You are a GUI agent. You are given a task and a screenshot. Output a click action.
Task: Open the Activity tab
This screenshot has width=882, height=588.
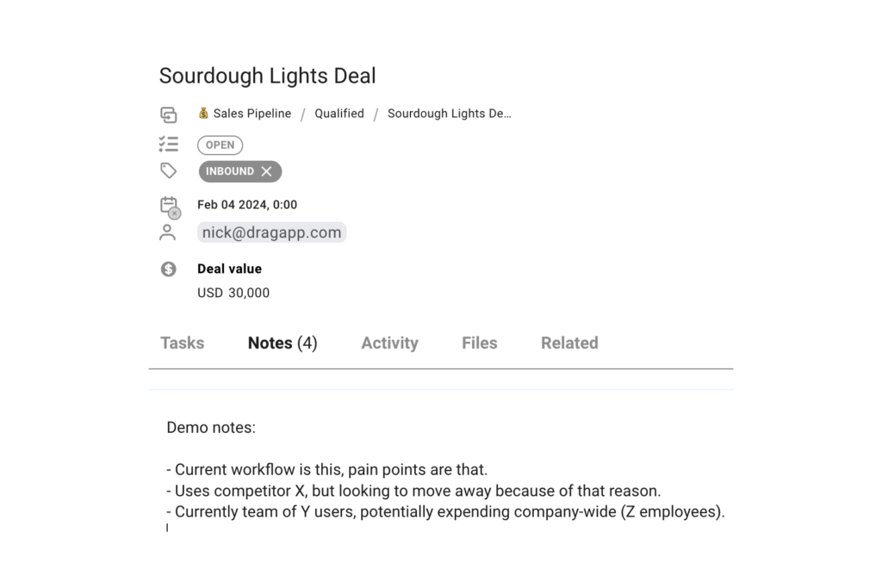(390, 343)
